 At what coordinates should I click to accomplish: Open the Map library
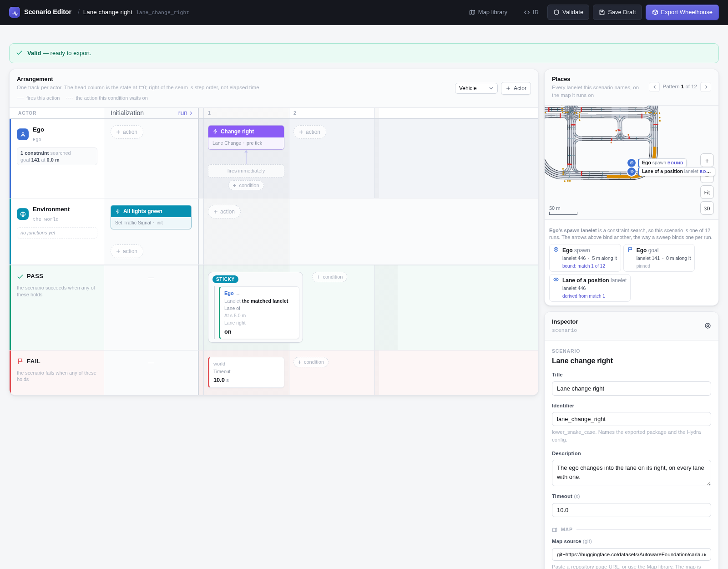(488, 12)
